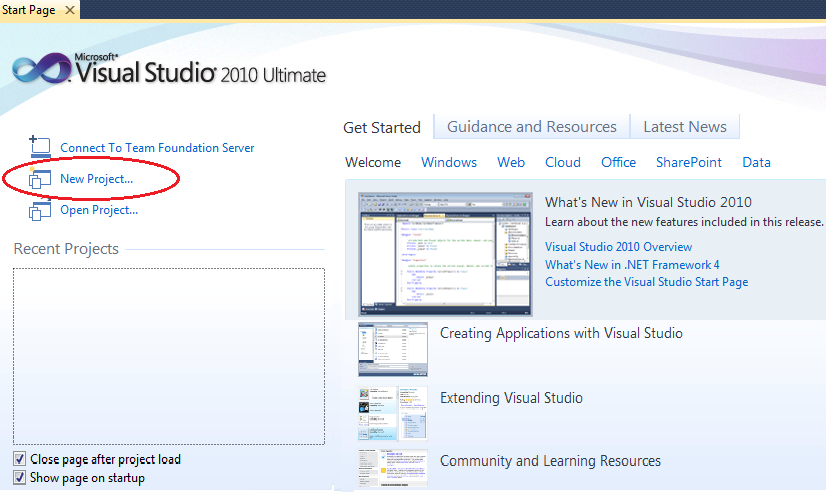Open Visual Studio 2010 Overview link
Image resolution: width=826 pixels, height=492 pixels.
coord(618,247)
